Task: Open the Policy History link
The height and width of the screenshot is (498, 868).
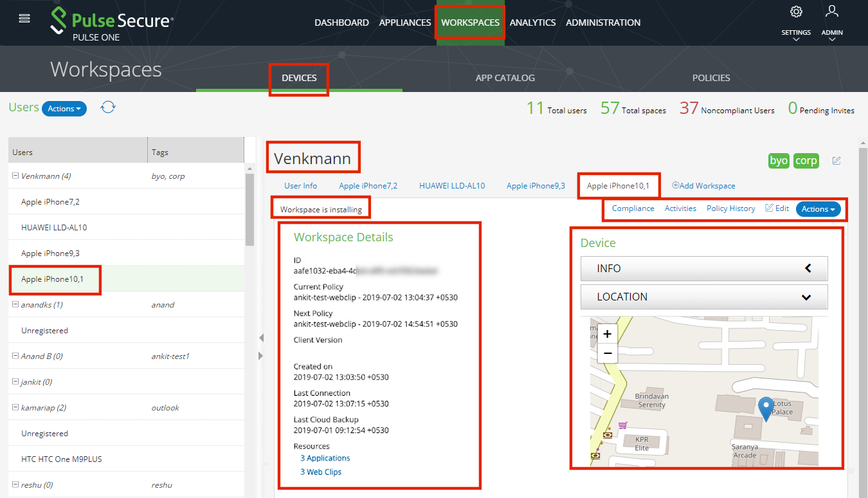Action: pos(731,208)
